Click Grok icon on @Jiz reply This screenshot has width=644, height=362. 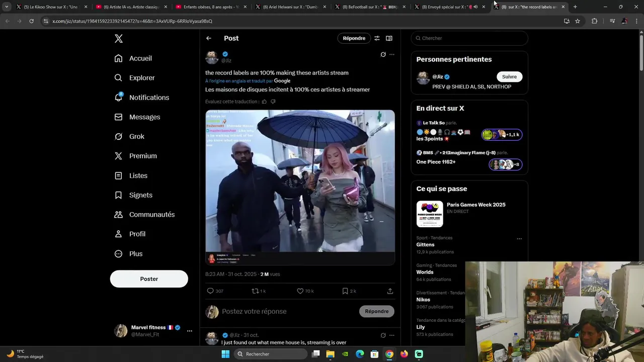click(x=383, y=335)
